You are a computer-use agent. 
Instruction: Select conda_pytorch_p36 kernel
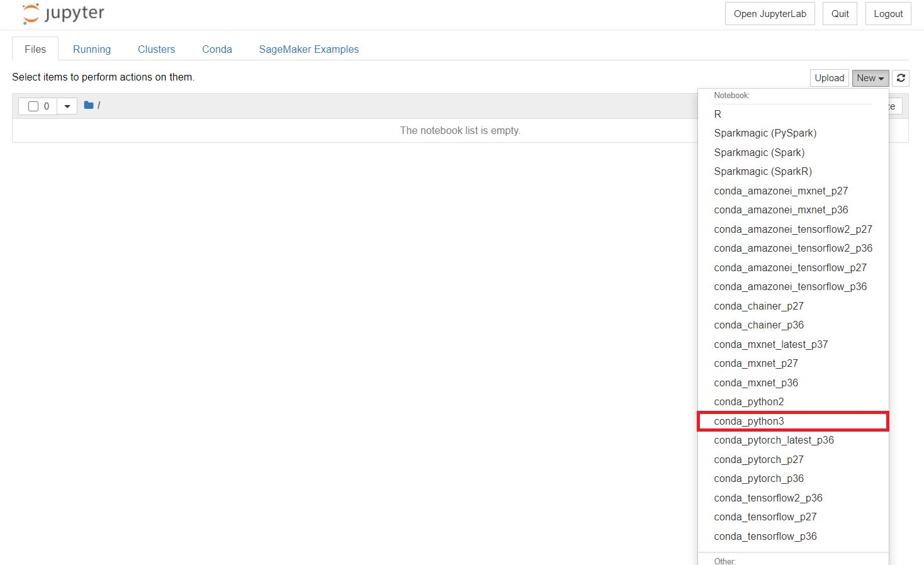[x=793, y=479]
